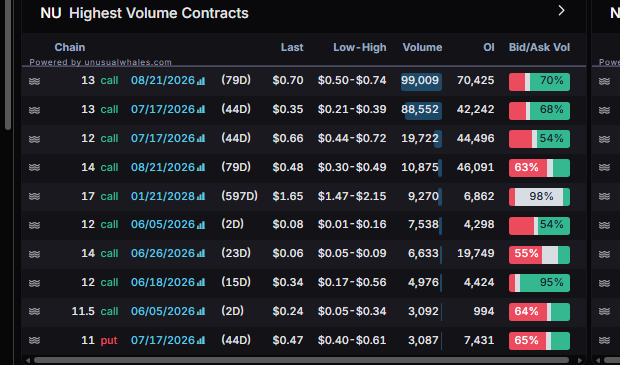Open the 01/21/2028 expiry link
Image resolution: width=620 pixels, height=365 pixels.
[163, 196]
